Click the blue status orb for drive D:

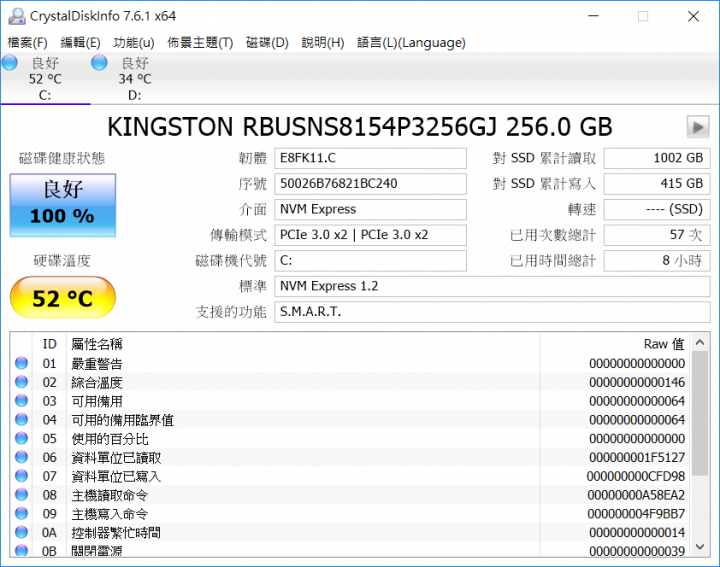99,62
